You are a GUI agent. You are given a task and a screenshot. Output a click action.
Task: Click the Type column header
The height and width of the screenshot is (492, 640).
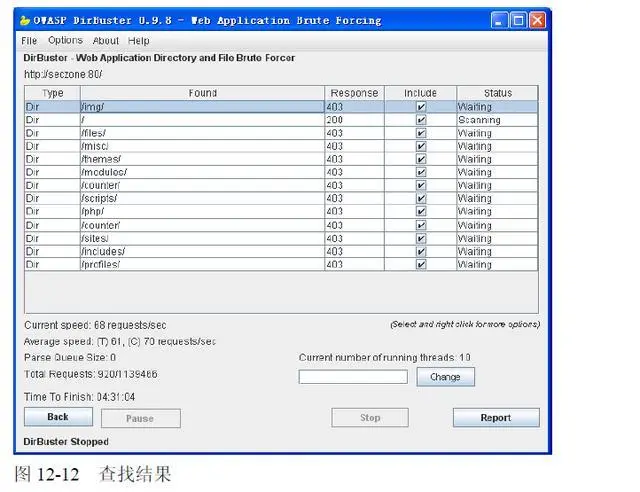pyautogui.click(x=52, y=93)
